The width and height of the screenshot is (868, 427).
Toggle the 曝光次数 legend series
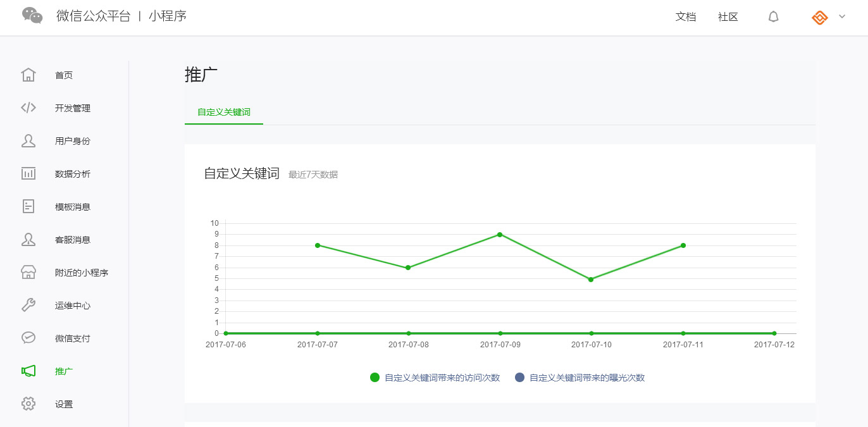pos(580,378)
